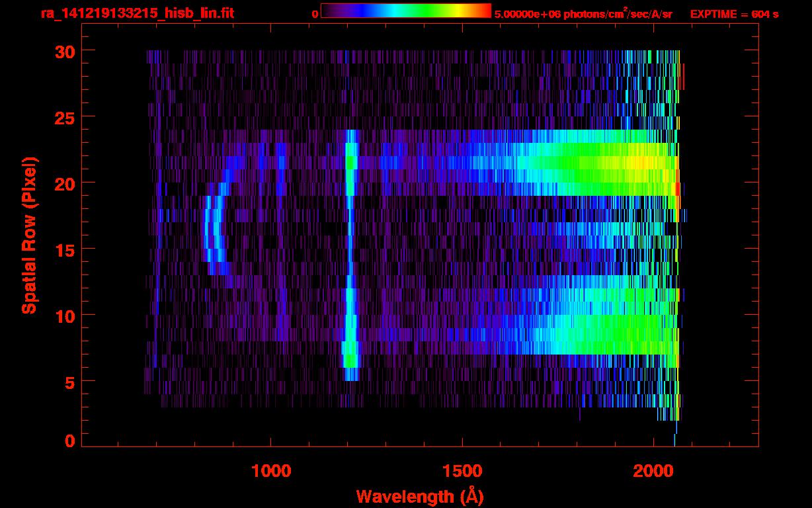Click the 5.00000e+06 photons/cm²/sec/A/sr label
This screenshot has height=508, width=812.
tap(583, 13)
